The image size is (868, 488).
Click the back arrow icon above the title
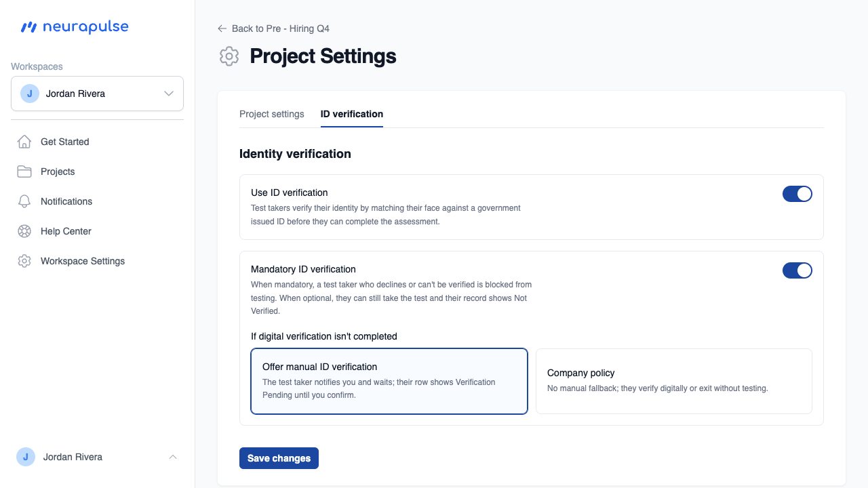[222, 28]
